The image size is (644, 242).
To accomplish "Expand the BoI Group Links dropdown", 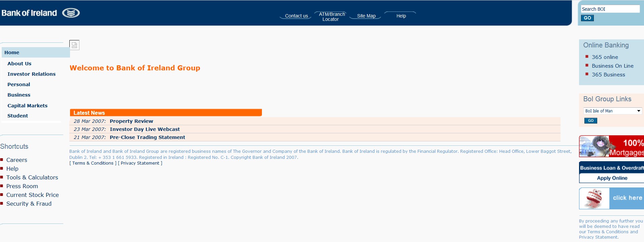I will pos(612,111).
